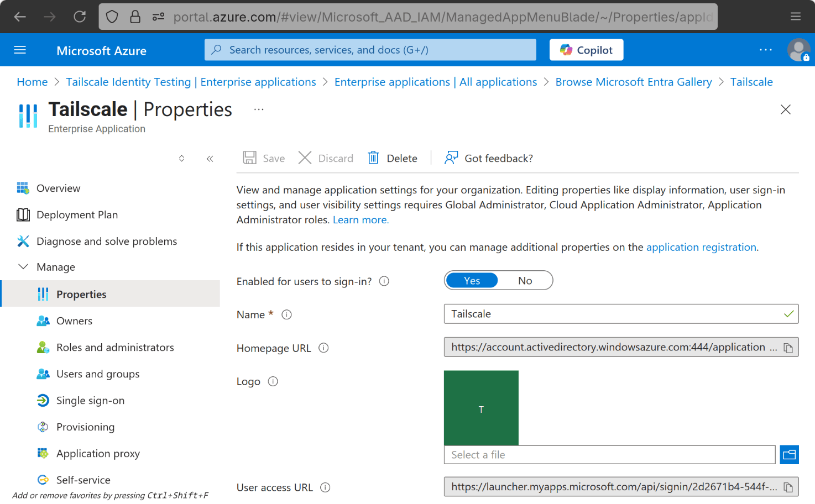Copy the Homepage URL using the copy icon
Viewport: 815px width, 504px height.
(787, 347)
